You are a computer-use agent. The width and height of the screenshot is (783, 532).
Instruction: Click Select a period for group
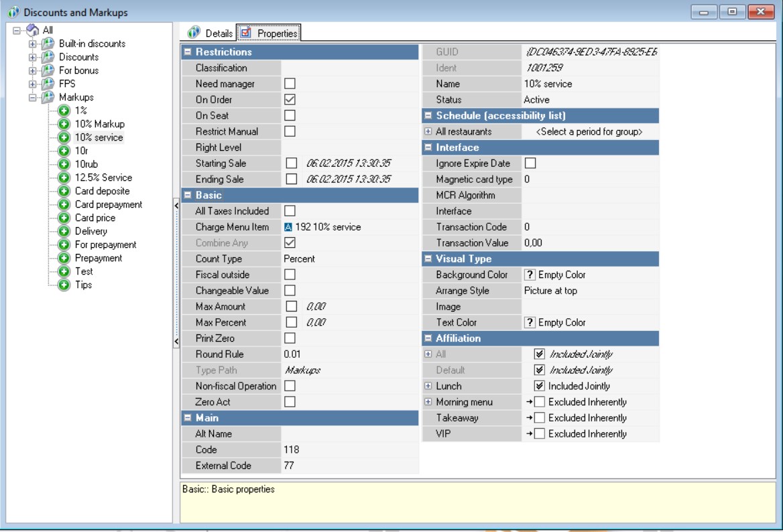tap(589, 132)
